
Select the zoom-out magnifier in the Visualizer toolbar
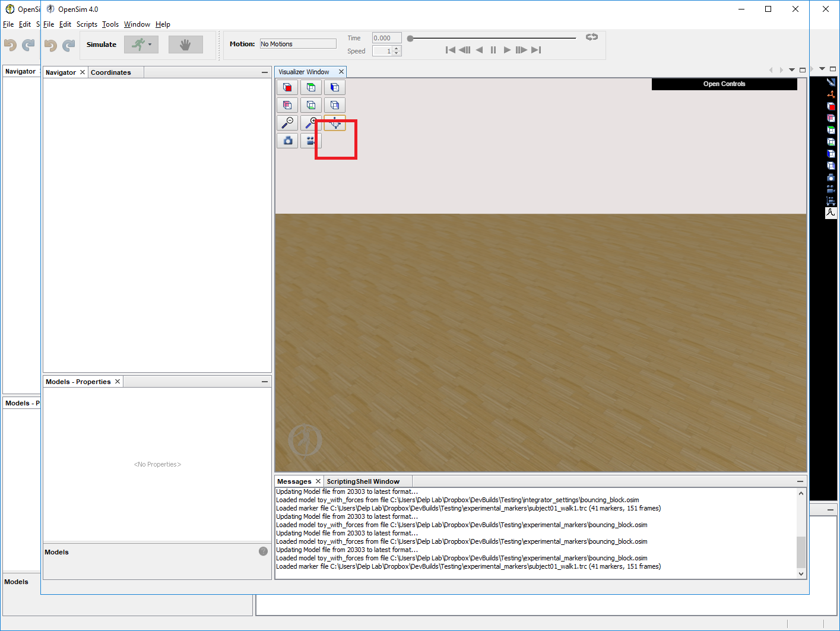287,123
